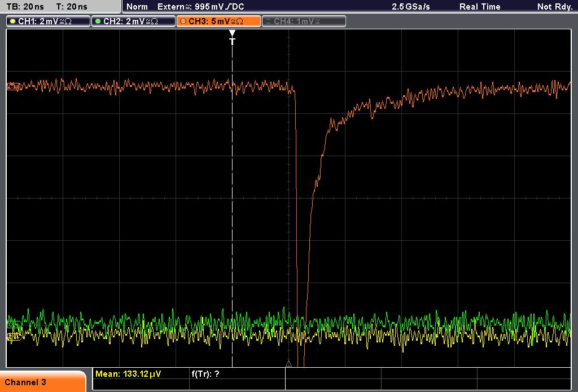Click the trigger position triangle at grid bottom
This screenshot has height=392, width=578.
pos(288,364)
